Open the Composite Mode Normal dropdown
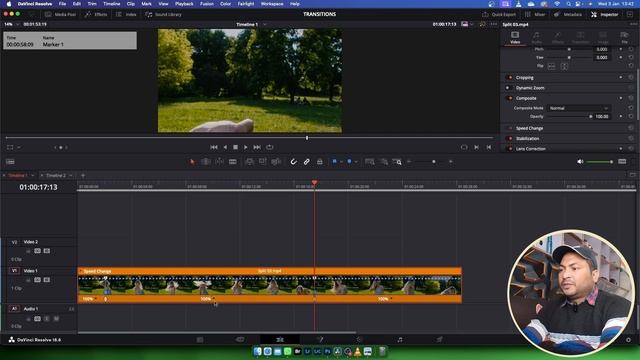 [x=578, y=108]
